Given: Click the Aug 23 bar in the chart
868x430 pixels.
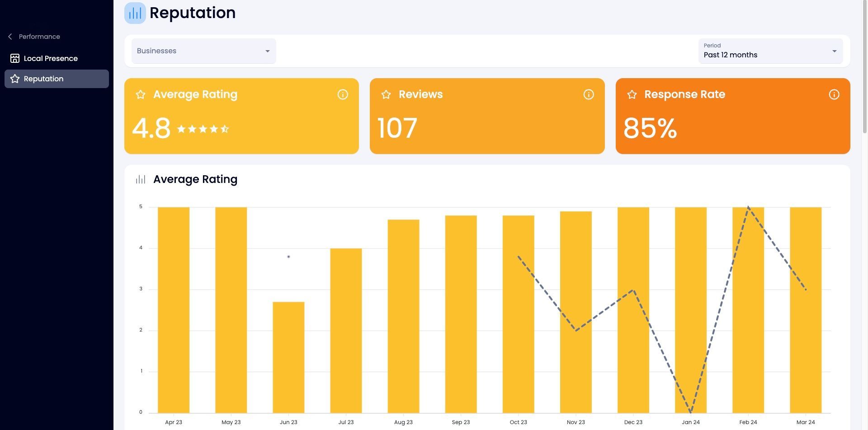Looking at the screenshot, I should click(403, 316).
